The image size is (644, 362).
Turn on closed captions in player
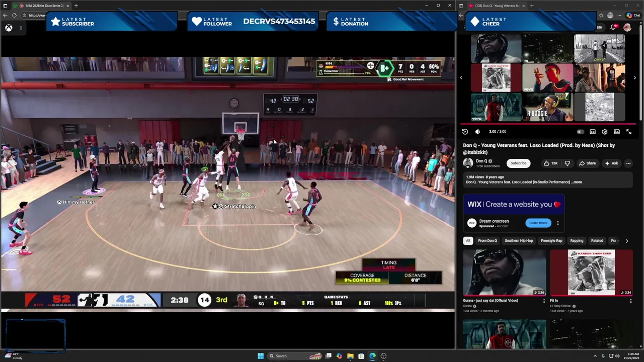click(x=593, y=132)
